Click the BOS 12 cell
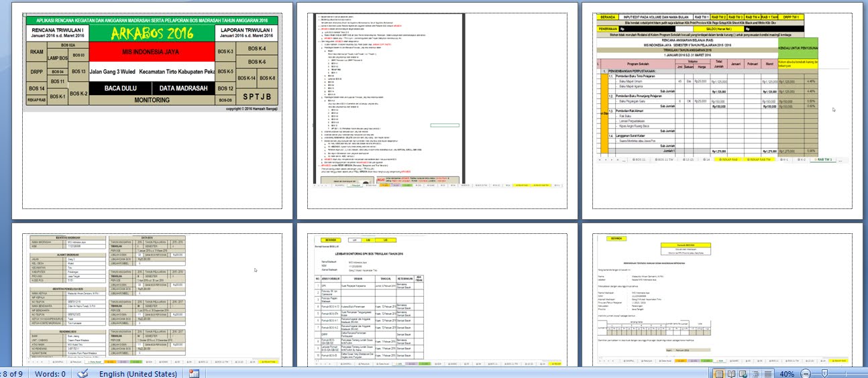868x378 pixels. click(x=225, y=88)
